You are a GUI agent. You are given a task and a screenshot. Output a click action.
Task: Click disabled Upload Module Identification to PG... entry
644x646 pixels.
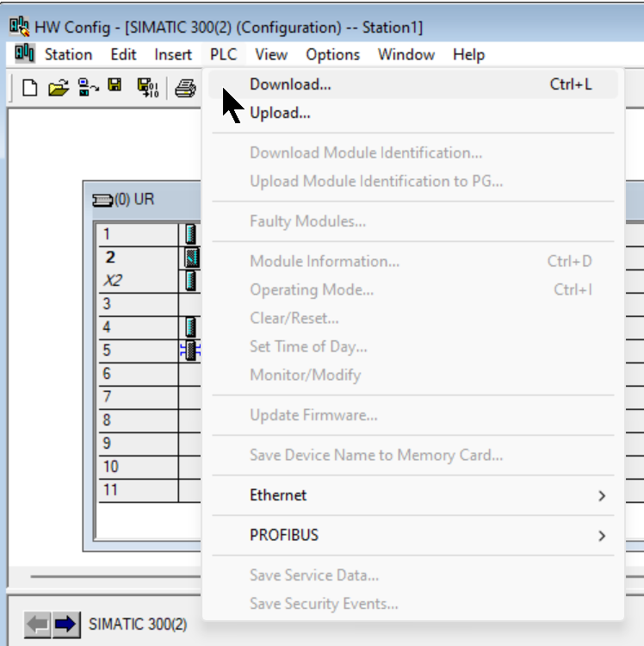pos(413,181)
